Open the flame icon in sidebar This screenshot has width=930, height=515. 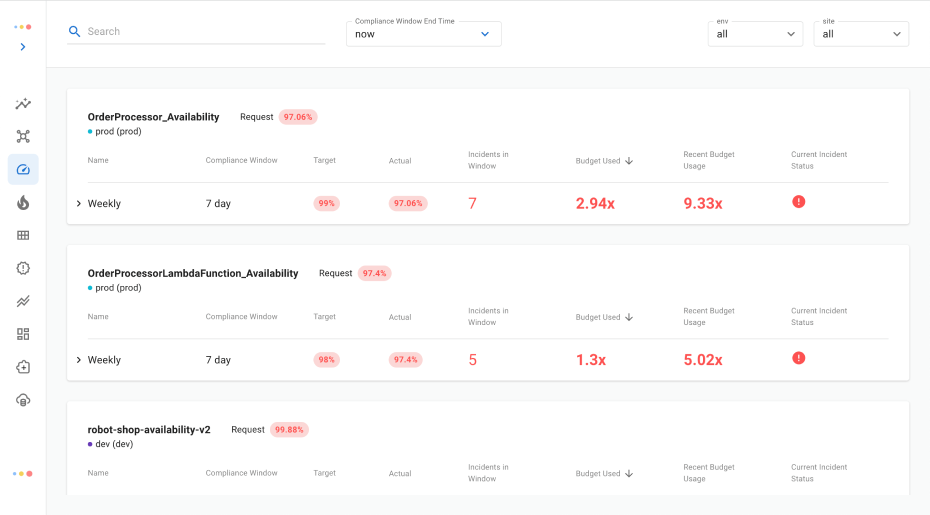(23, 203)
